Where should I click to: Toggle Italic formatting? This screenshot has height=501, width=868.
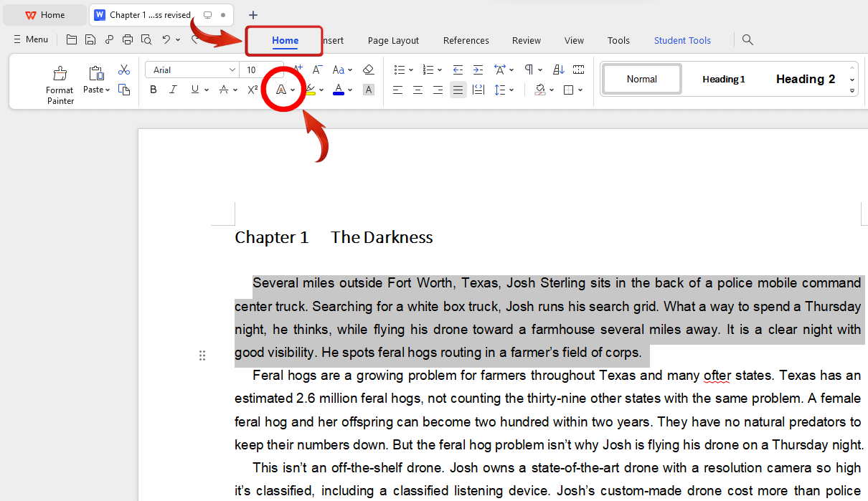pyautogui.click(x=173, y=90)
